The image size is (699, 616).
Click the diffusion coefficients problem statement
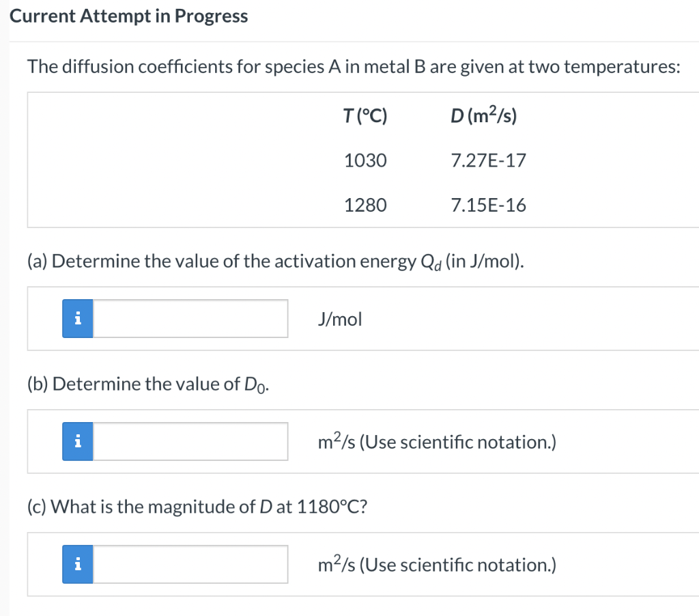(x=354, y=67)
